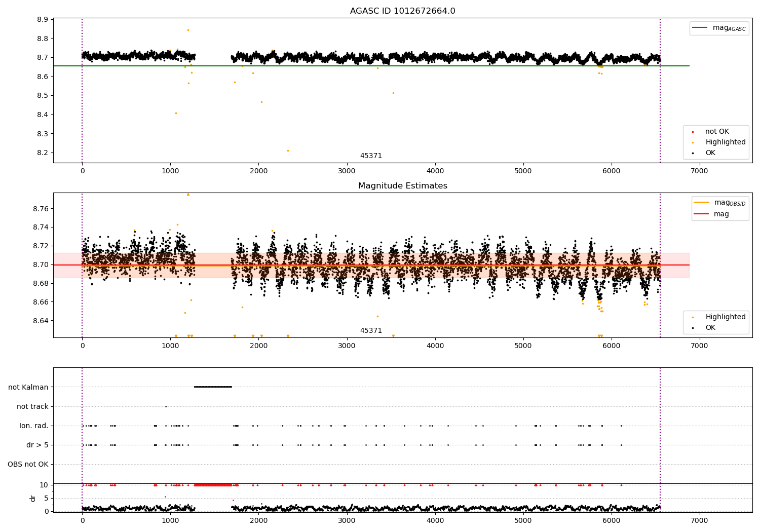Click the orange line sample in mag OBSID legend
Viewport: 760px width, 532px height.
[x=701, y=203]
